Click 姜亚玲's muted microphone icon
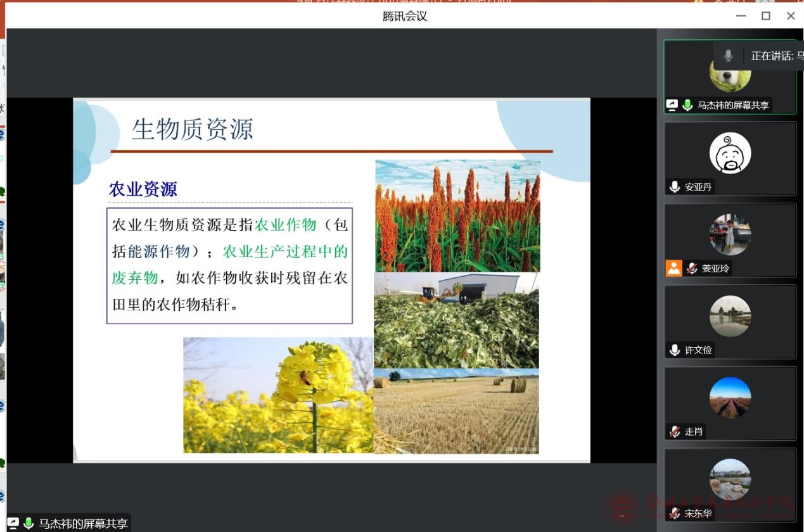This screenshot has width=804, height=532. click(x=692, y=269)
